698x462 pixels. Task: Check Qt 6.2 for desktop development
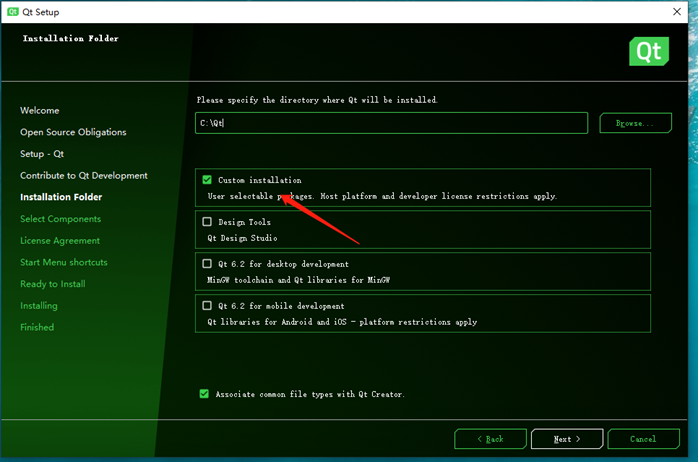coord(207,263)
